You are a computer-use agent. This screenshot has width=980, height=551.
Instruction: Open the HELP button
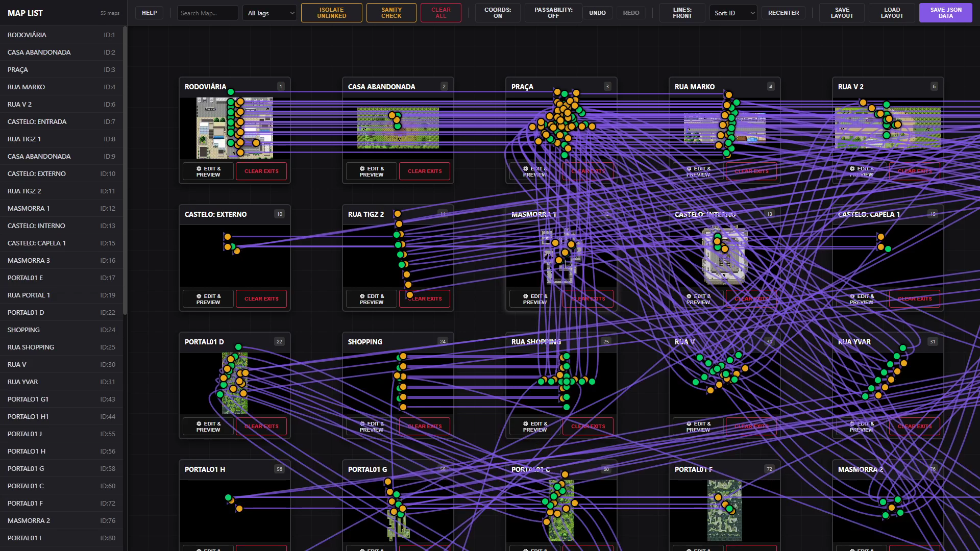[149, 13]
